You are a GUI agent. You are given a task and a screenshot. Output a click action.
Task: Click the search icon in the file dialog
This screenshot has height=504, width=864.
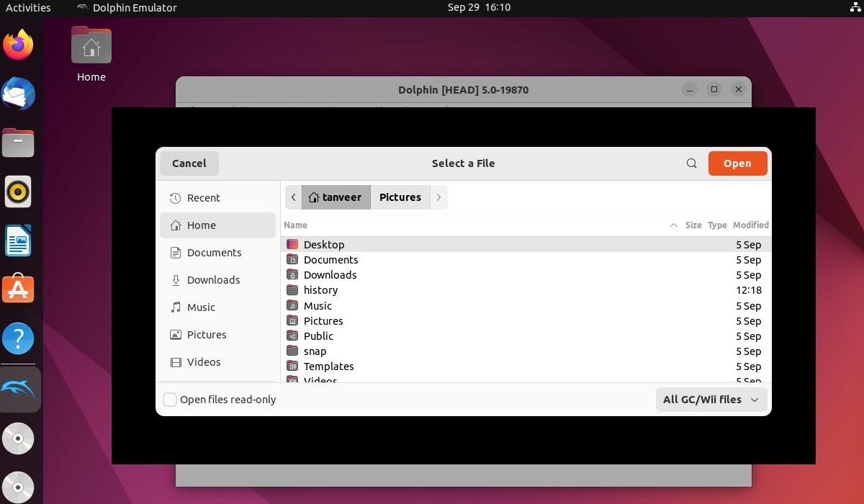pyautogui.click(x=691, y=163)
